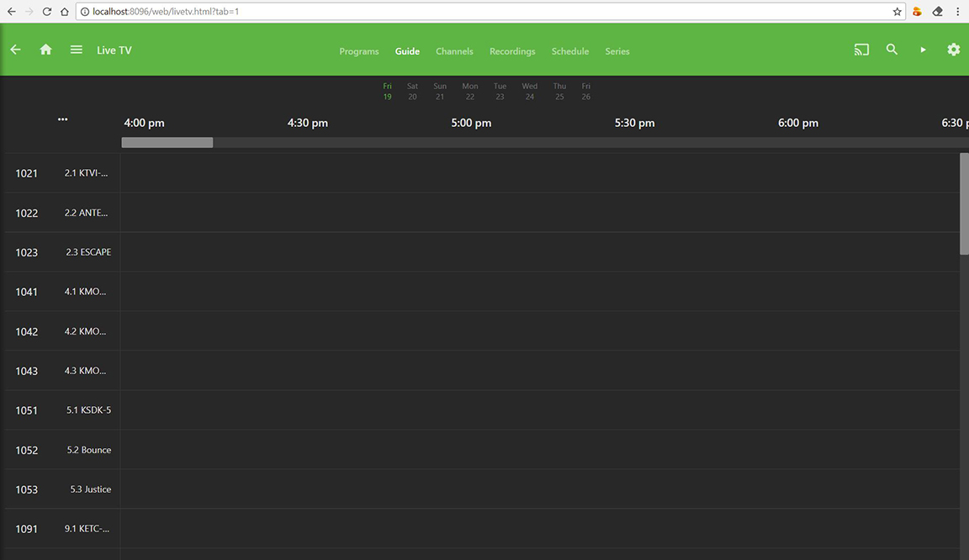Select the Guide tab
969x560 pixels.
[x=407, y=51]
